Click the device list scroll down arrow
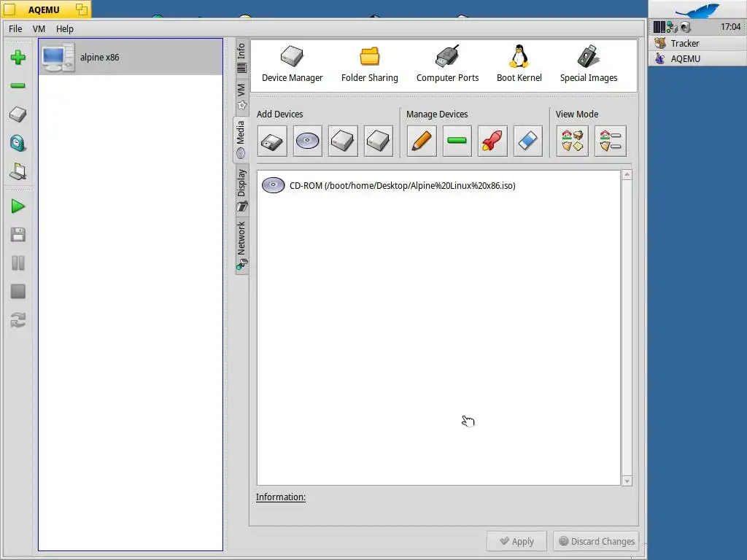Viewport: 747px width, 560px height. coord(627,481)
